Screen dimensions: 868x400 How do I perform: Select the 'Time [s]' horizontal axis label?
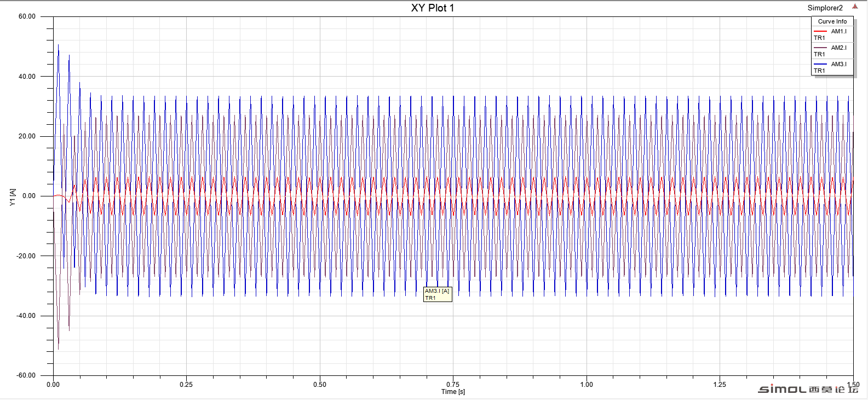[x=453, y=392]
